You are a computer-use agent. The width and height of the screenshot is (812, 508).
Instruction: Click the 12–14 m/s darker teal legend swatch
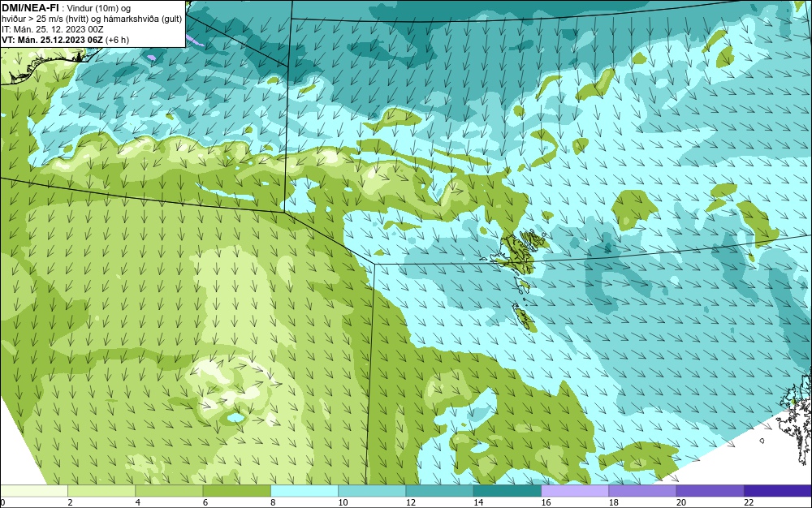coord(439,490)
